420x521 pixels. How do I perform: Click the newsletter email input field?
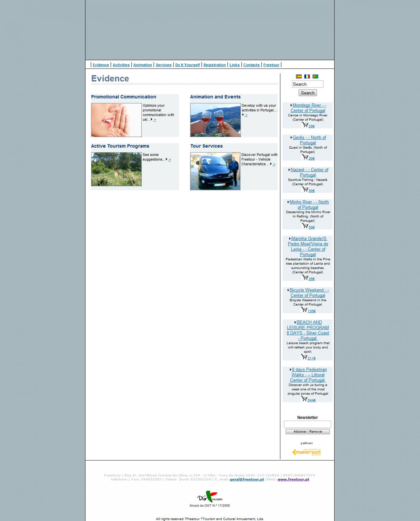[x=307, y=424]
